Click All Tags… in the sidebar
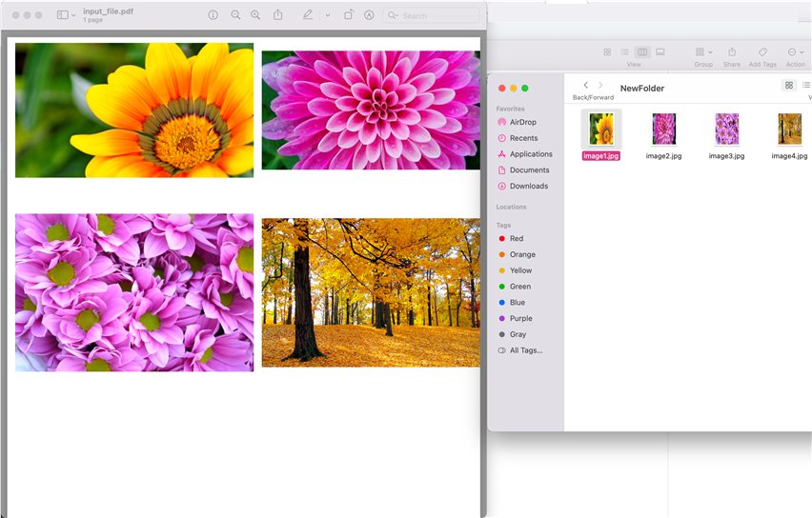The image size is (812, 518). [x=525, y=350]
